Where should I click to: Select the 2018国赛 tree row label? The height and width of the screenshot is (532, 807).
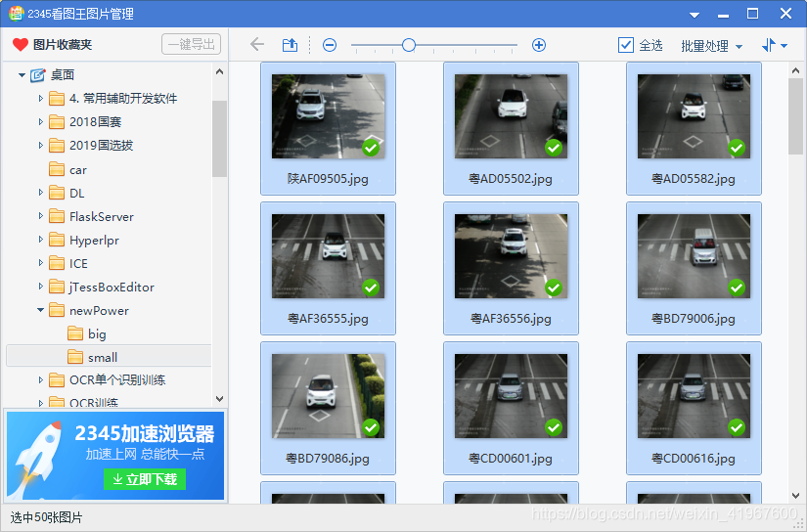[95, 122]
